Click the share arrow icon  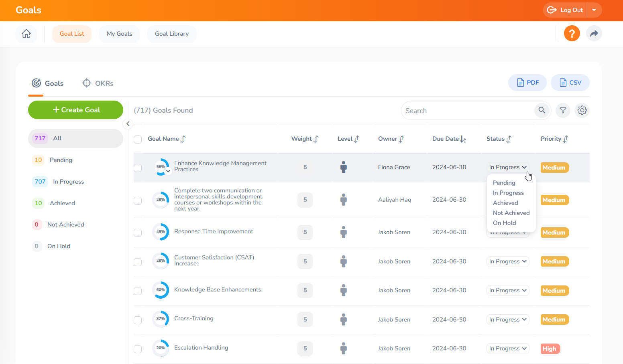pyautogui.click(x=594, y=33)
